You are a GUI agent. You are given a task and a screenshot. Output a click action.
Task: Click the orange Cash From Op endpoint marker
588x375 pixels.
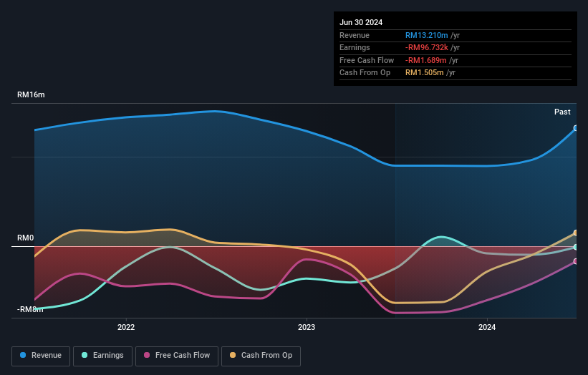point(576,233)
